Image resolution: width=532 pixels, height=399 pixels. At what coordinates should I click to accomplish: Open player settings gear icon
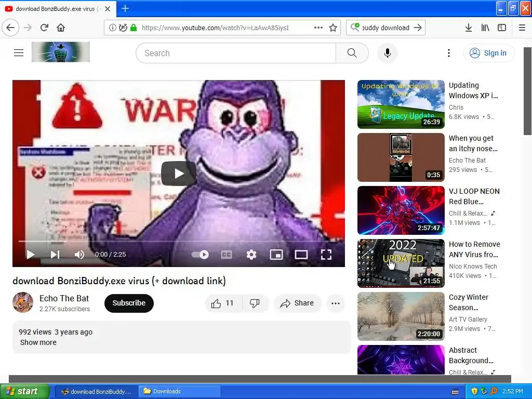[x=251, y=255]
